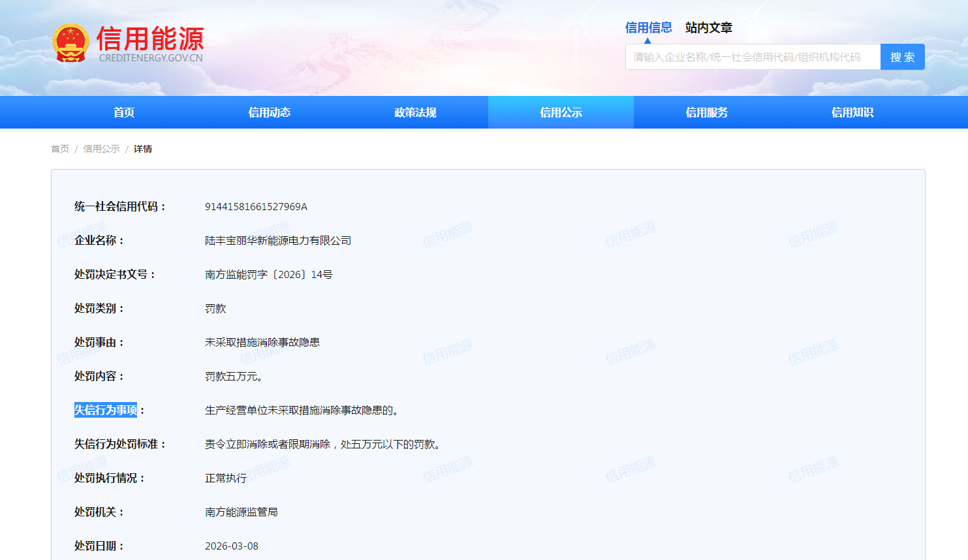Click the penalty document number 南方监能罚字〔2026〕14号
This screenshot has height=560, width=968.
(268, 275)
